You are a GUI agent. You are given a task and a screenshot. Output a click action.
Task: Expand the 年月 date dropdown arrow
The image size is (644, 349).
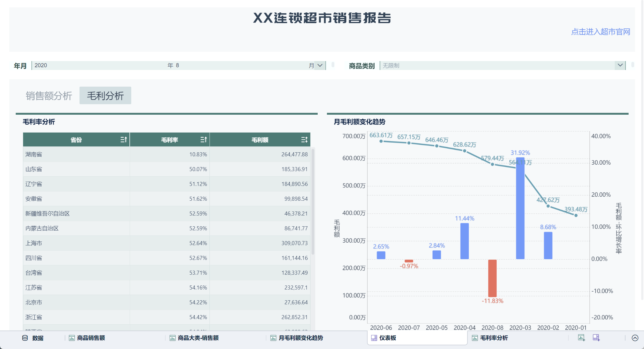tap(320, 65)
